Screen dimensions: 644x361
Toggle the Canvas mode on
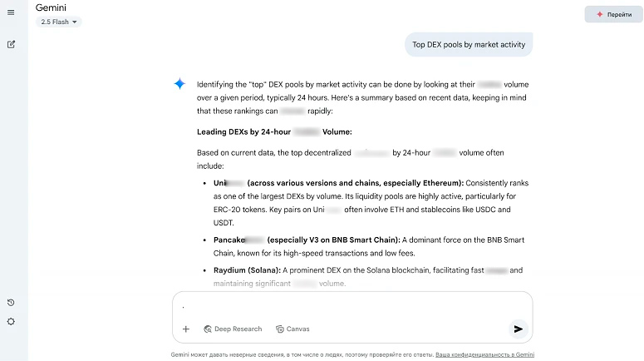pos(293,329)
